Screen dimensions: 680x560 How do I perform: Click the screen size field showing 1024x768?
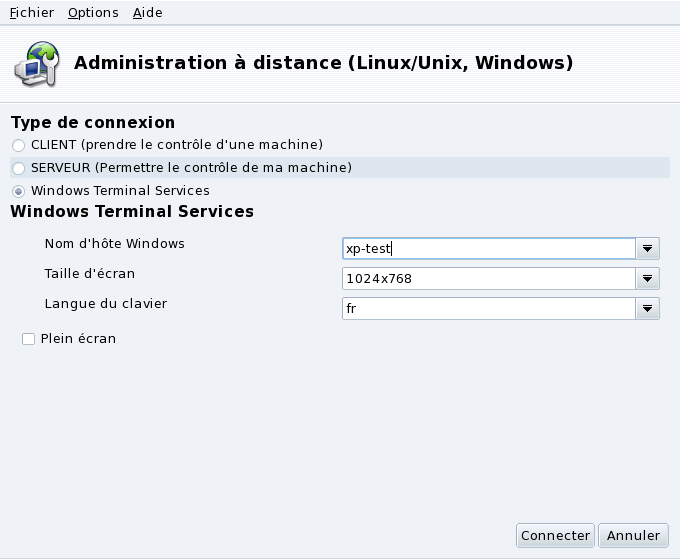coord(489,279)
